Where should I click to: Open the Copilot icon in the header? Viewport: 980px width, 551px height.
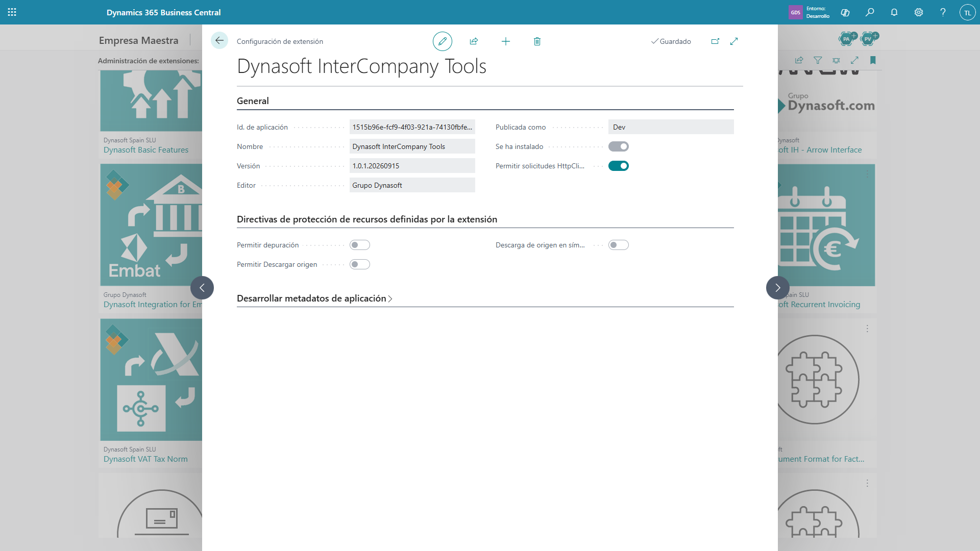[845, 12]
